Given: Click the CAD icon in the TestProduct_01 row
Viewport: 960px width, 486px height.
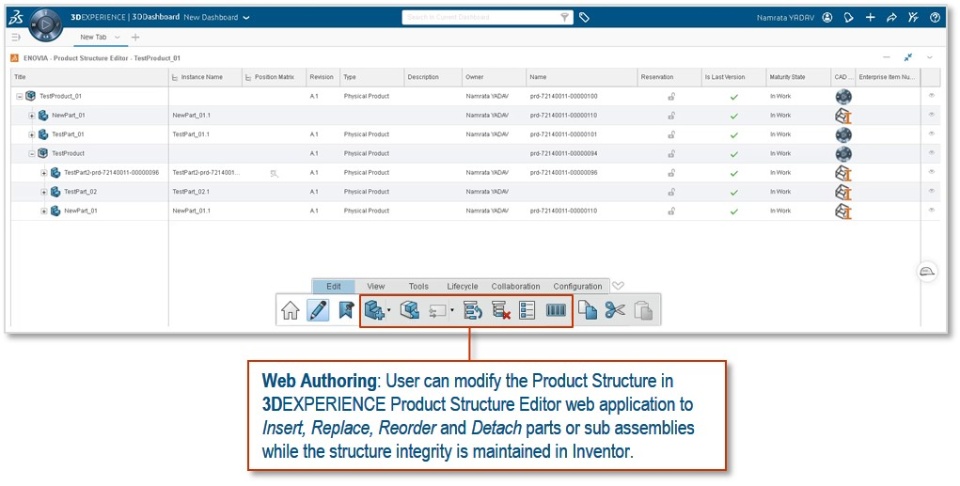Looking at the screenshot, I should [843, 97].
